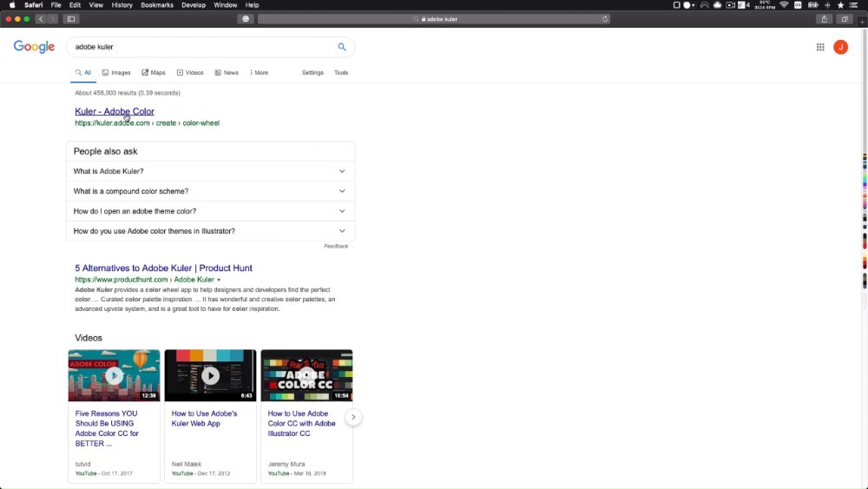
Task: Play the 'Five Reasons YOU Should Be USING' video
Action: (x=114, y=375)
